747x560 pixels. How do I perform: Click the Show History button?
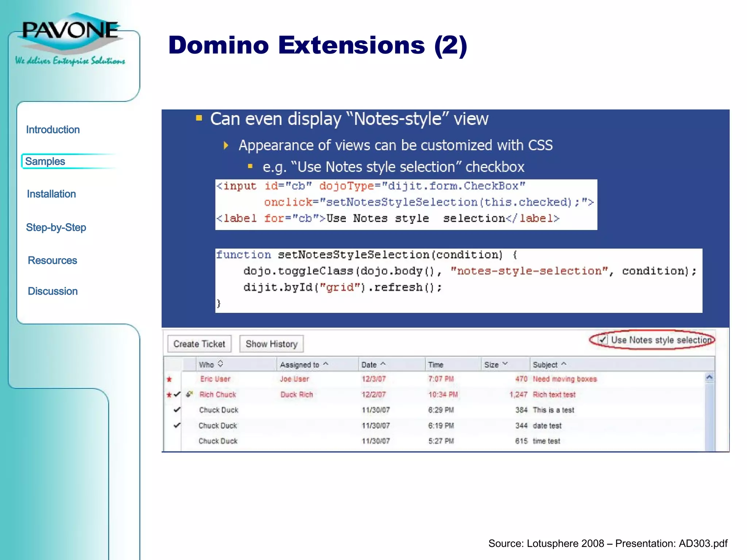(x=272, y=344)
